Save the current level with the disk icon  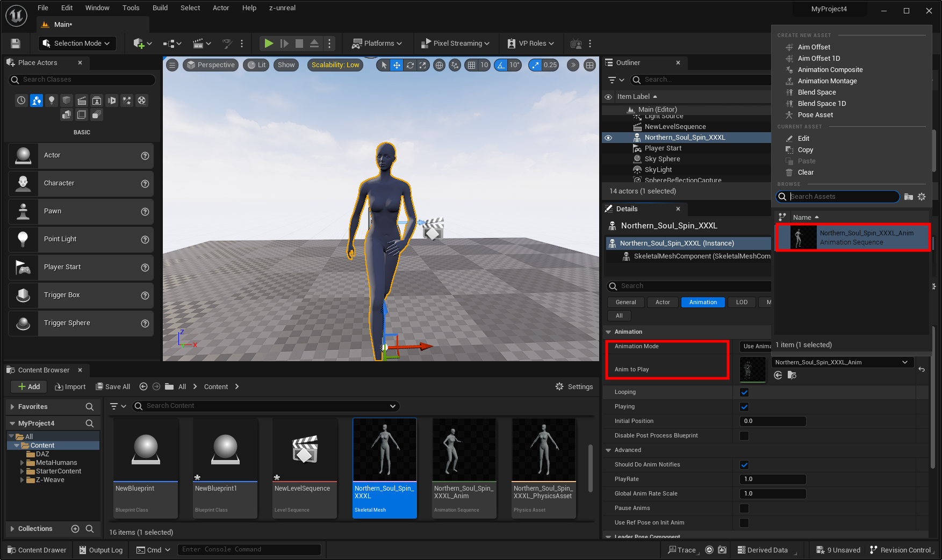click(x=16, y=44)
